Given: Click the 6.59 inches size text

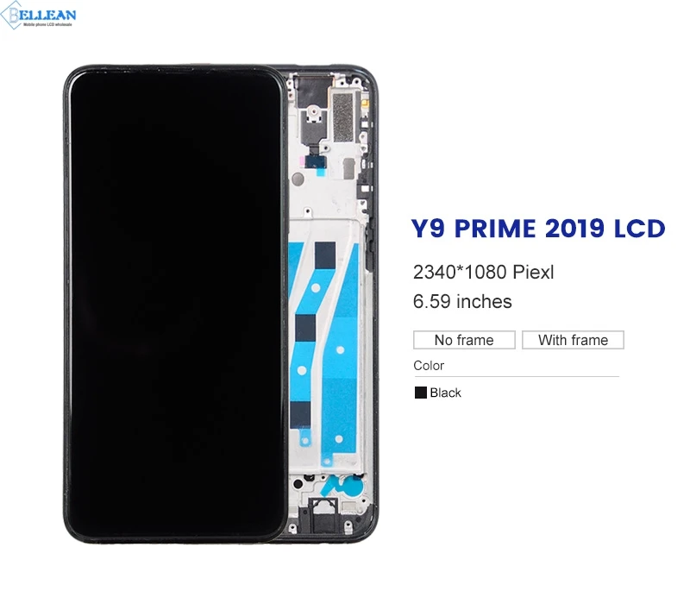Looking at the screenshot, I should (x=462, y=302).
